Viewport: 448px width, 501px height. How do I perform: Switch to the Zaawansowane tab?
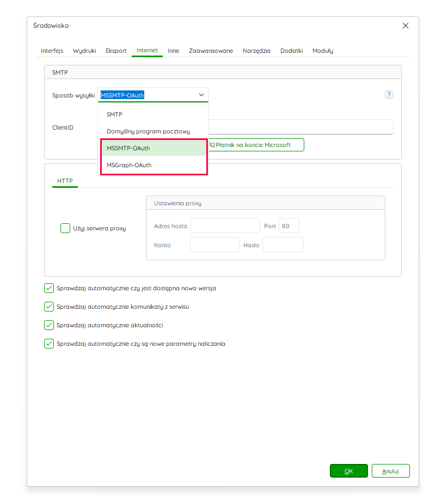coord(211,51)
